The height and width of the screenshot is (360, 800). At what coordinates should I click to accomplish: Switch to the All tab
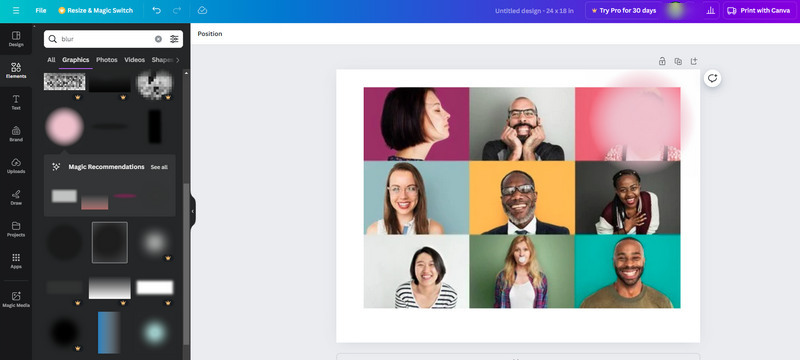point(51,60)
